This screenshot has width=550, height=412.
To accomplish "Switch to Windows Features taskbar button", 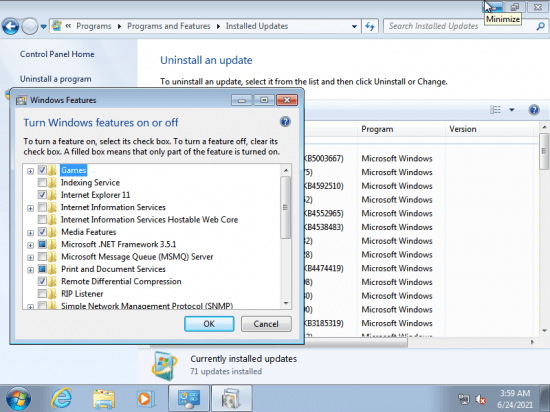I will (232, 399).
